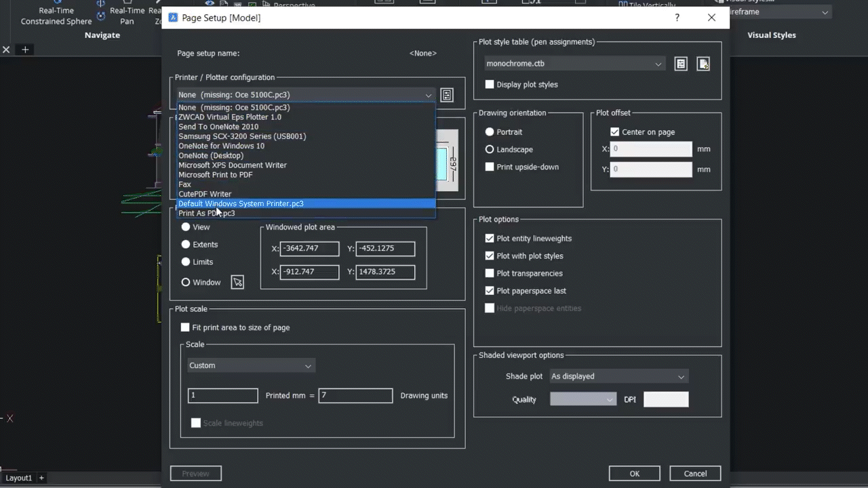Click Printed mm field with value 1
The image size is (868, 488).
click(x=223, y=396)
